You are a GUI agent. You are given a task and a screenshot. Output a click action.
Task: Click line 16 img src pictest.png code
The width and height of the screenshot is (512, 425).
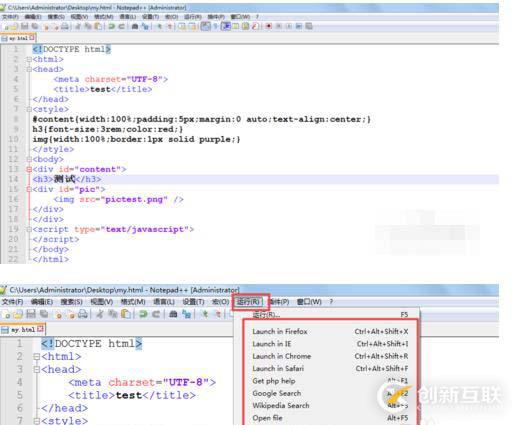point(118,200)
